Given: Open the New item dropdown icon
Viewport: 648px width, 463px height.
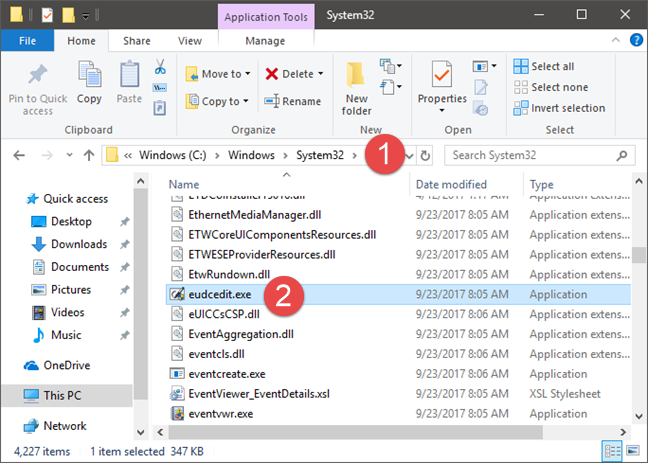Looking at the screenshot, I should (391, 66).
